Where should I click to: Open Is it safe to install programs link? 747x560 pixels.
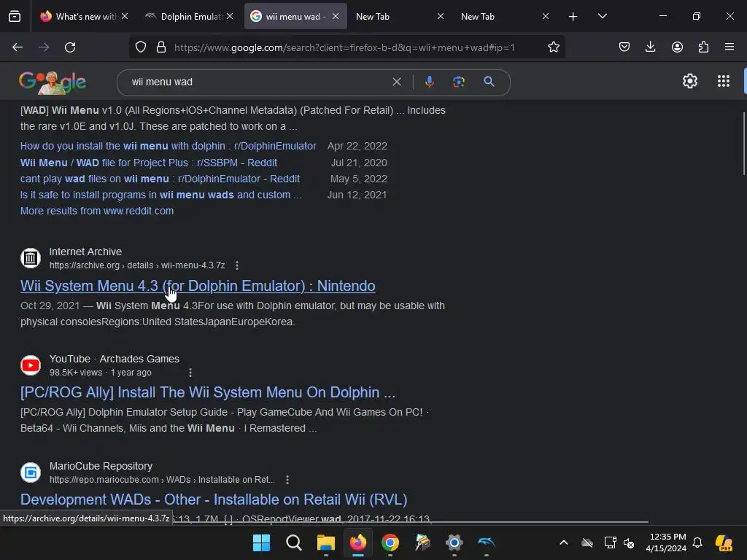coord(160,195)
